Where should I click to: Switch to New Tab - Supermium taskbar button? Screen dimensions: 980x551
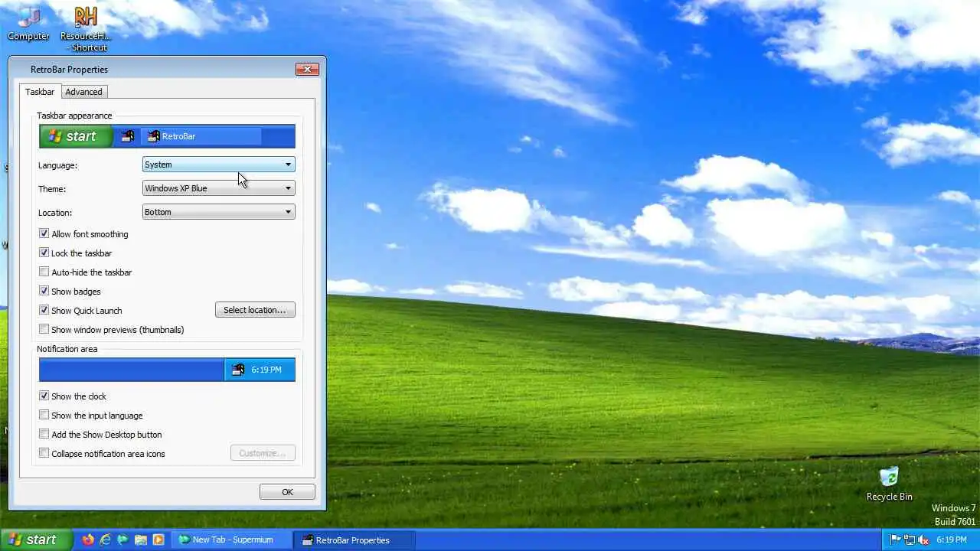coord(233,540)
